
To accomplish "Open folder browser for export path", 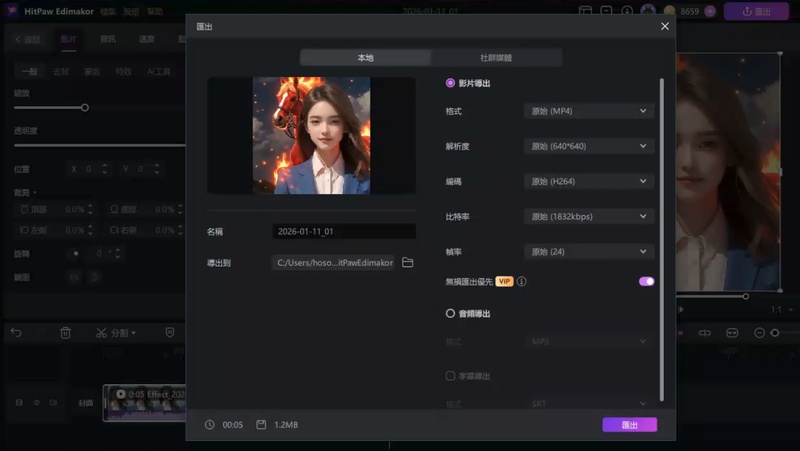I will pyautogui.click(x=407, y=263).
